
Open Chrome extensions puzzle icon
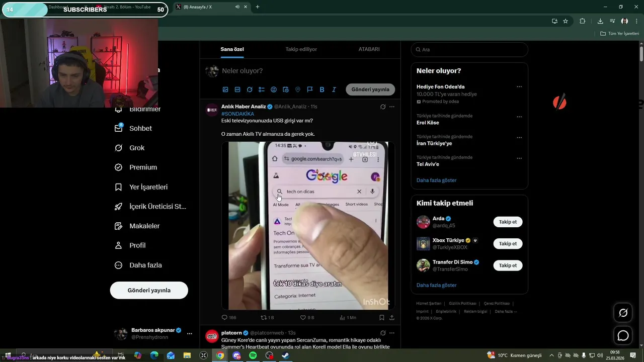point(583,21)
